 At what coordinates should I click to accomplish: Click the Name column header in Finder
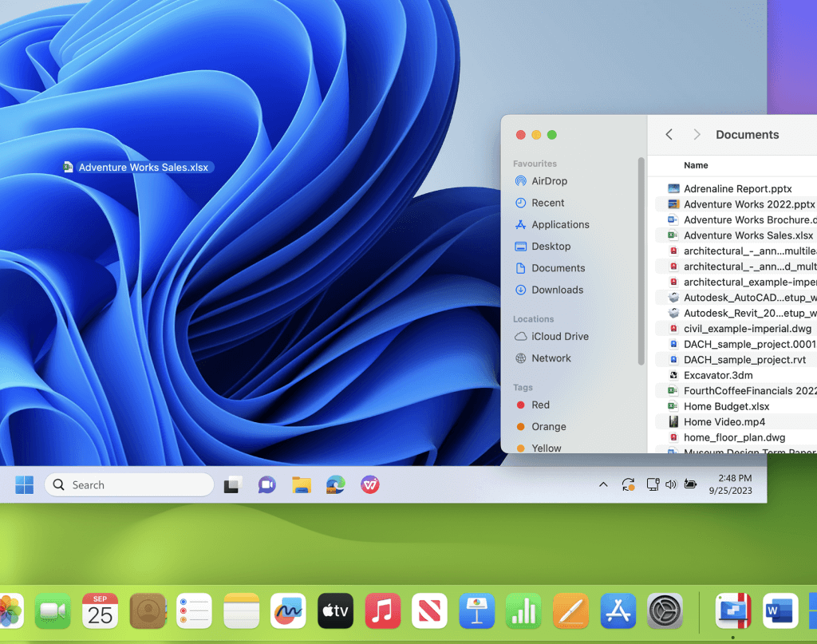click(696, 165)
